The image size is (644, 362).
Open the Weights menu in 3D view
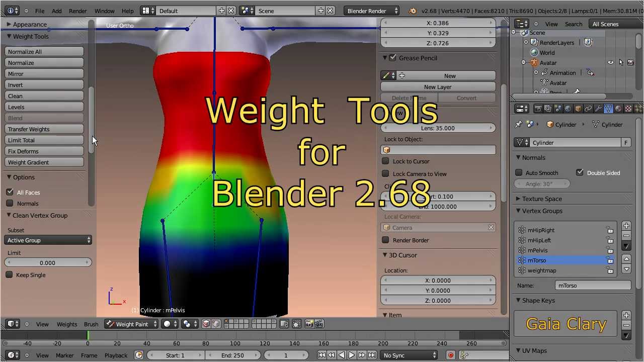(x=67, y=324)
